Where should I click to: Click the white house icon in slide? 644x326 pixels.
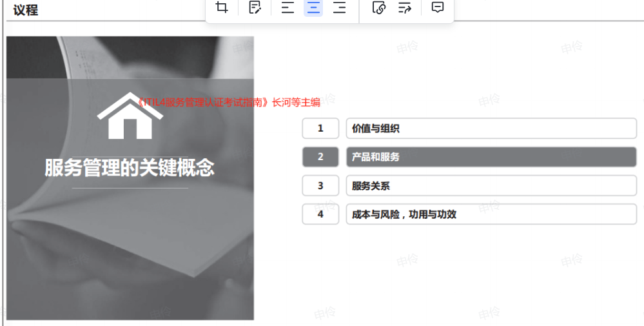pos(130,116)
